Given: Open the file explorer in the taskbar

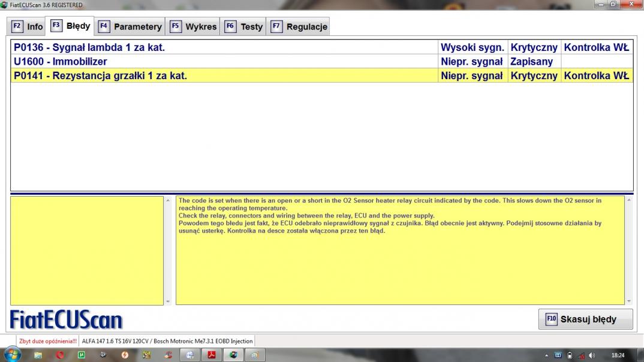Looking at the screenshot, I should pyautogui.click(x=38, y=355).
